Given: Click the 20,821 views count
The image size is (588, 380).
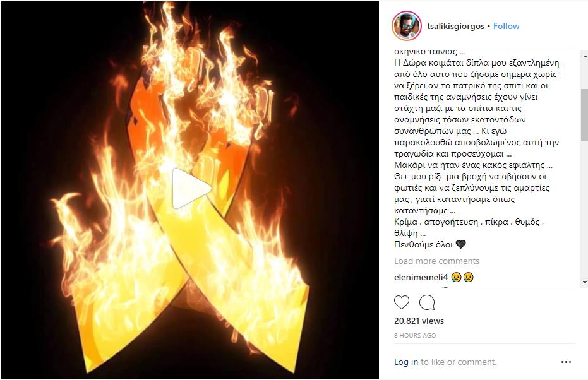Looking at the screenshot, I should point(419,321).
